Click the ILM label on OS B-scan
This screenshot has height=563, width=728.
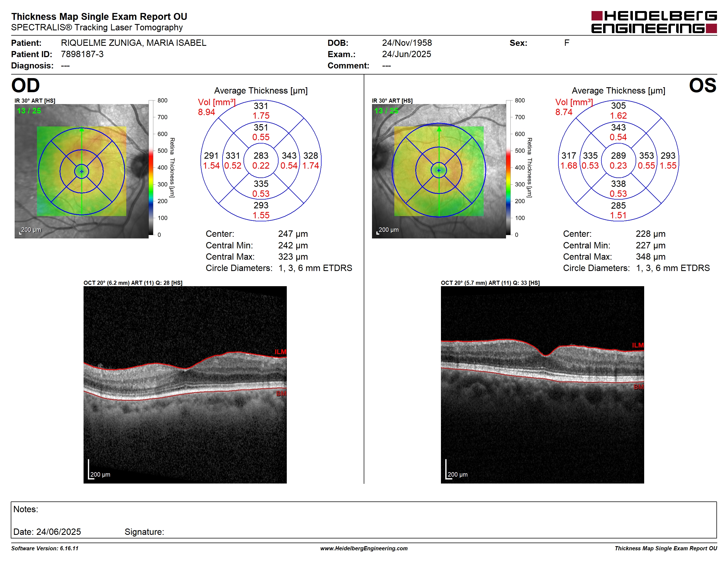[638, 345]
